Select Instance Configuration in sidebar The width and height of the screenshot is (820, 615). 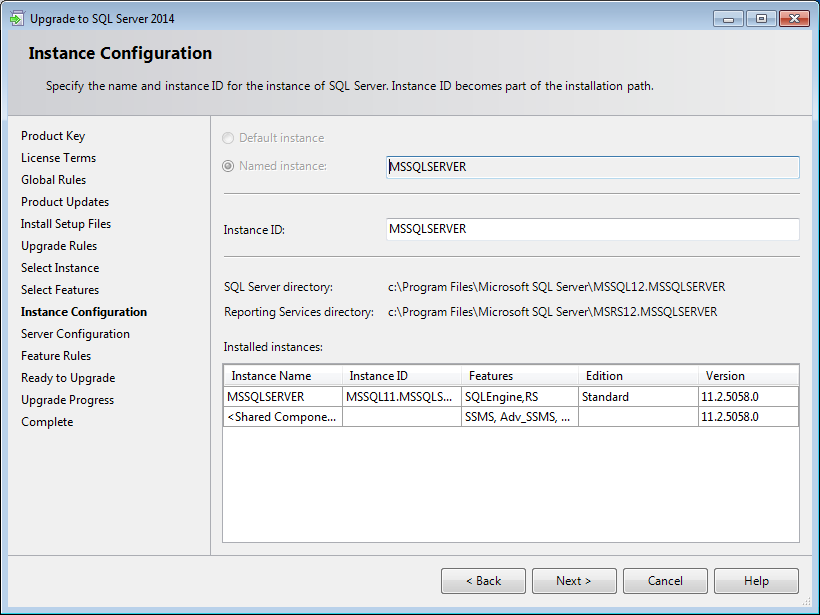coord(84,312)
